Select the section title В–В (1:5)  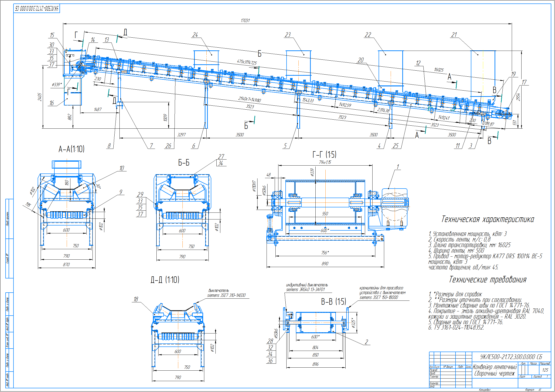point(334,301)
